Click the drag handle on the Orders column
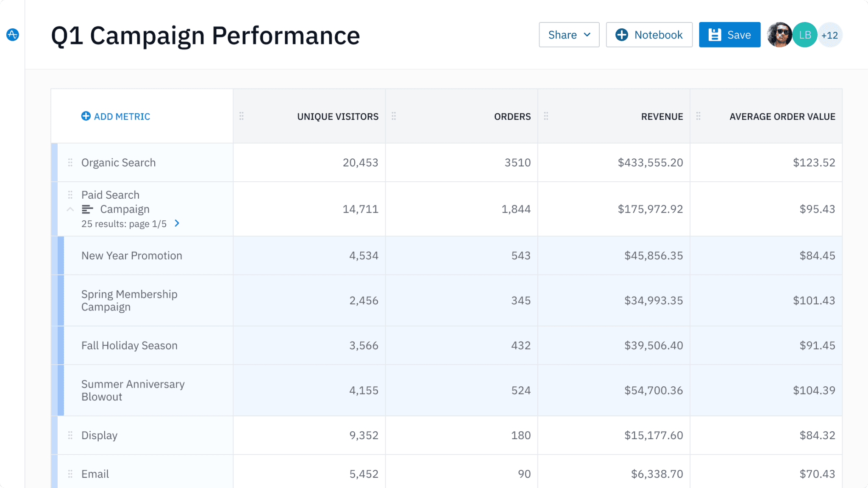868x488 pixels. click(394, 116)
